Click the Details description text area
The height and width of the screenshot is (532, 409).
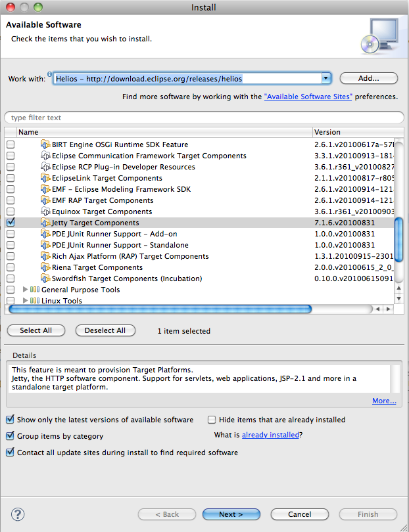coord(199,379)
